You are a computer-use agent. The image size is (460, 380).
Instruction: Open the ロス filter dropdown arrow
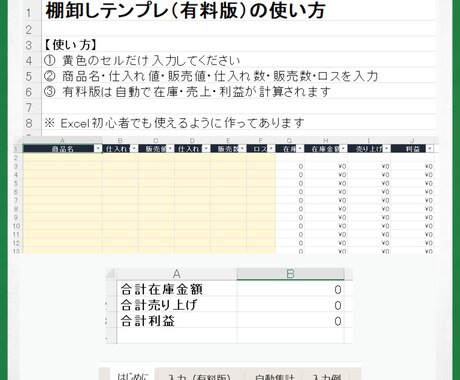[271, 149]
